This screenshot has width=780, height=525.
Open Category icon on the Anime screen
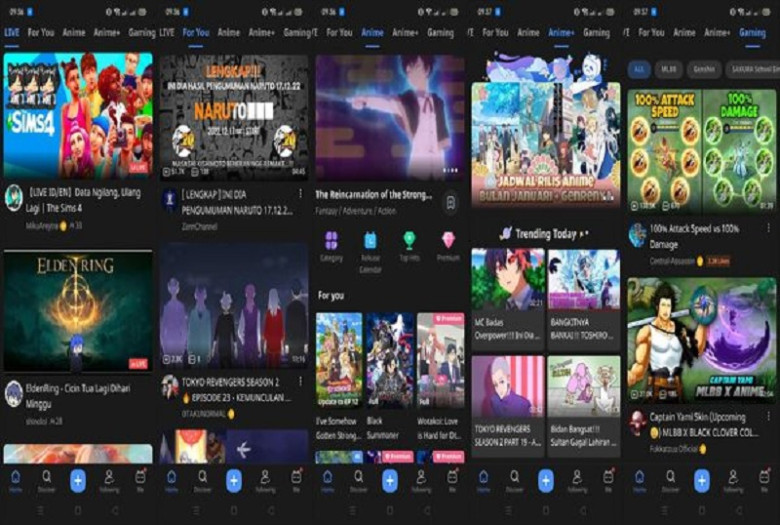point(331,240)
